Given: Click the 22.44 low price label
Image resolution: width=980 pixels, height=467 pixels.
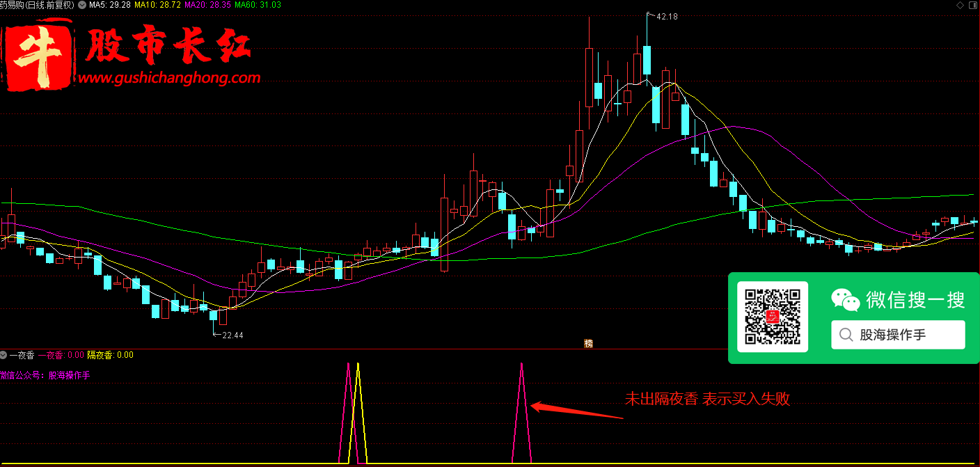Looking at the screenshot, I should [x=232, y=335].
